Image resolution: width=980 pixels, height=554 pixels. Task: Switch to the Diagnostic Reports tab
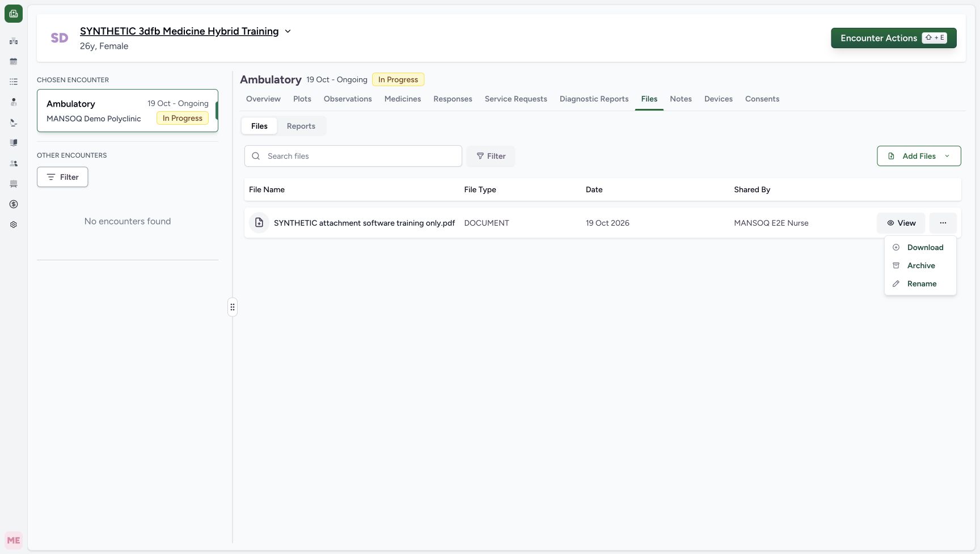coord(594,99)
